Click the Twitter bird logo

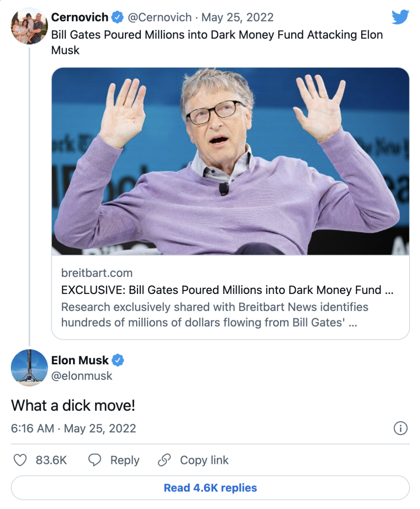pyautogui.click(x=400, y=17)
